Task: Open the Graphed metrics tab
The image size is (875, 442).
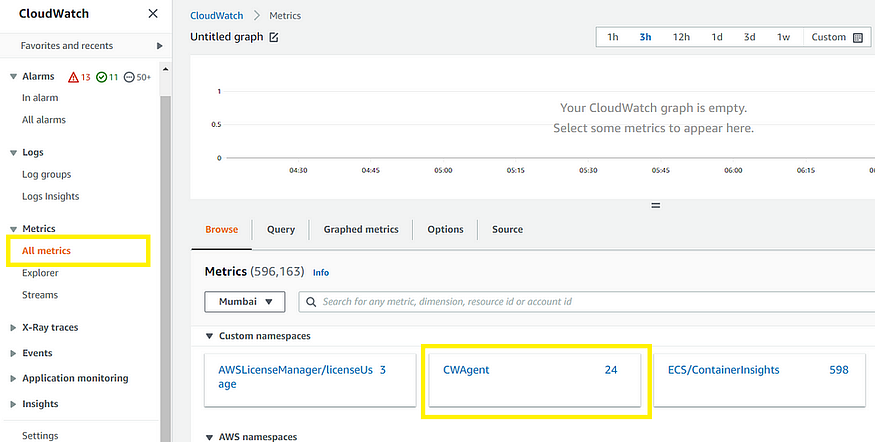Action: coord(361,229)
